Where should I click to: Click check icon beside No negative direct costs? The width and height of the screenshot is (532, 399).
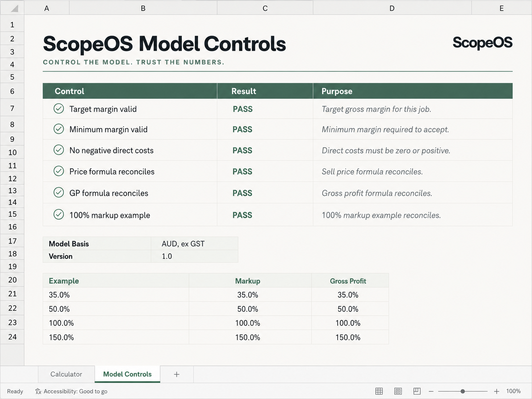click(x=59, y=150)
